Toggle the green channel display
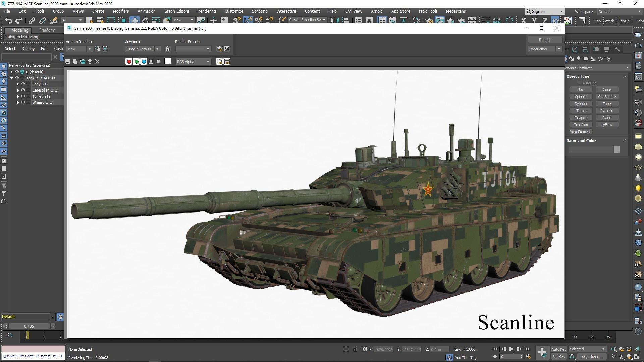 [x=136, y=61]
